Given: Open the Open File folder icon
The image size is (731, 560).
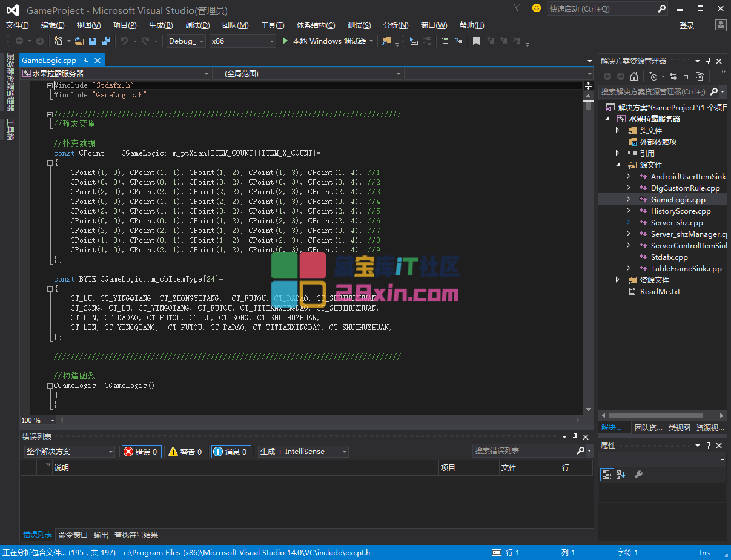Looking at the screenshot, I should pos(79,41).
